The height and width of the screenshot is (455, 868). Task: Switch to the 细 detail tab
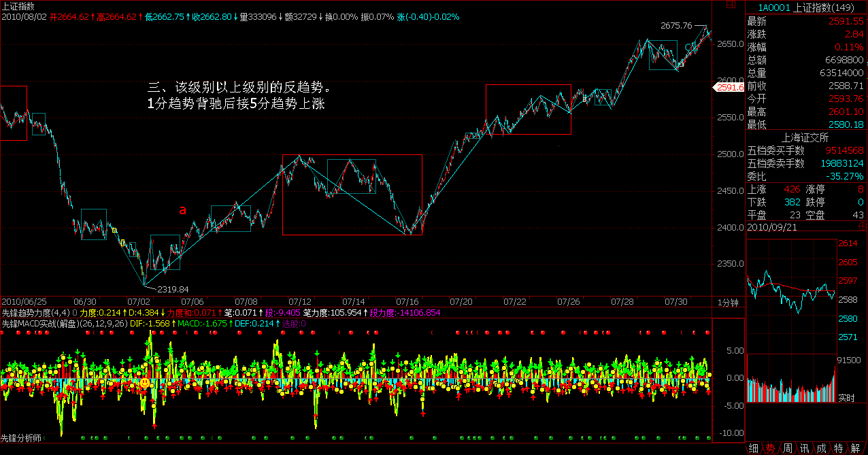tap(754, 448)
